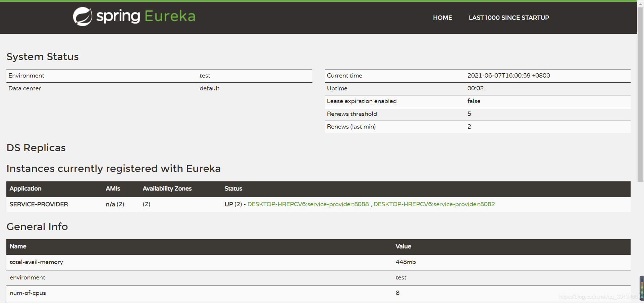Select the SERVICE-PROVIDER application name
The width and height of the screenshot is (644, 303).
point(39,204)
